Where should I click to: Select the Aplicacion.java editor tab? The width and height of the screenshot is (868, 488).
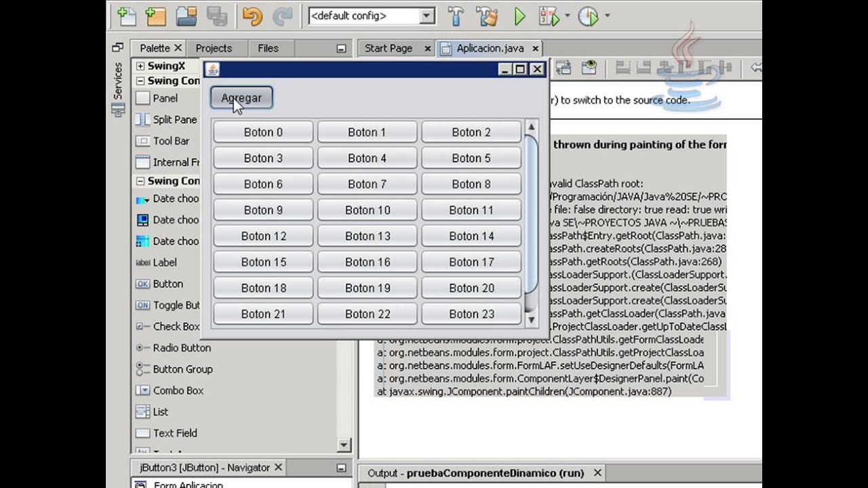tap(490, 48)
